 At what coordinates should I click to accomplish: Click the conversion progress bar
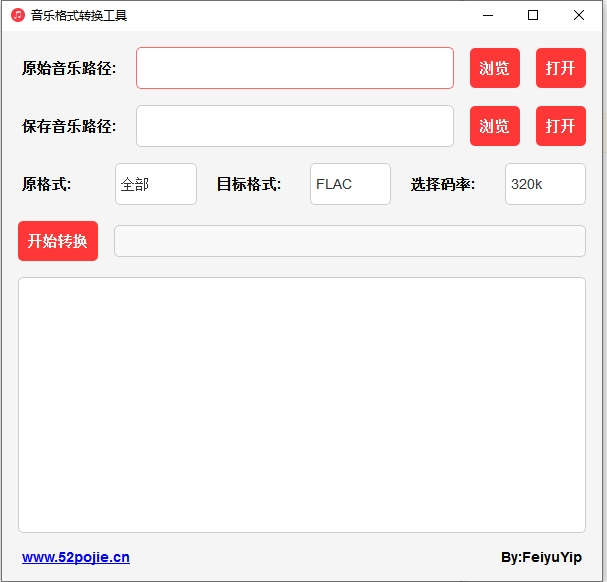coord(350,241)
